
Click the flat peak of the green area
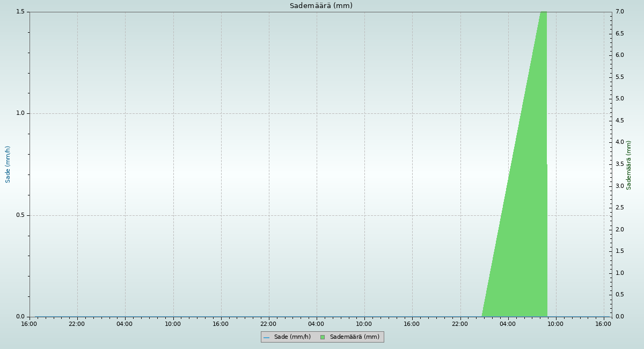[543, 13]
